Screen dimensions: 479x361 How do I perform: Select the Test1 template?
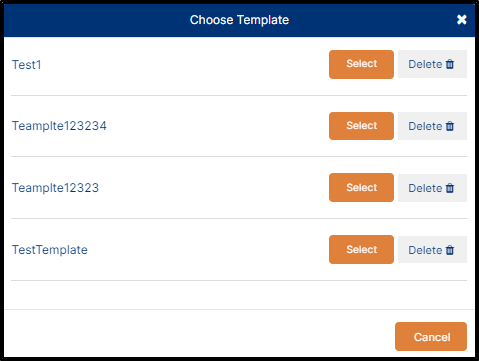(361, 64)
